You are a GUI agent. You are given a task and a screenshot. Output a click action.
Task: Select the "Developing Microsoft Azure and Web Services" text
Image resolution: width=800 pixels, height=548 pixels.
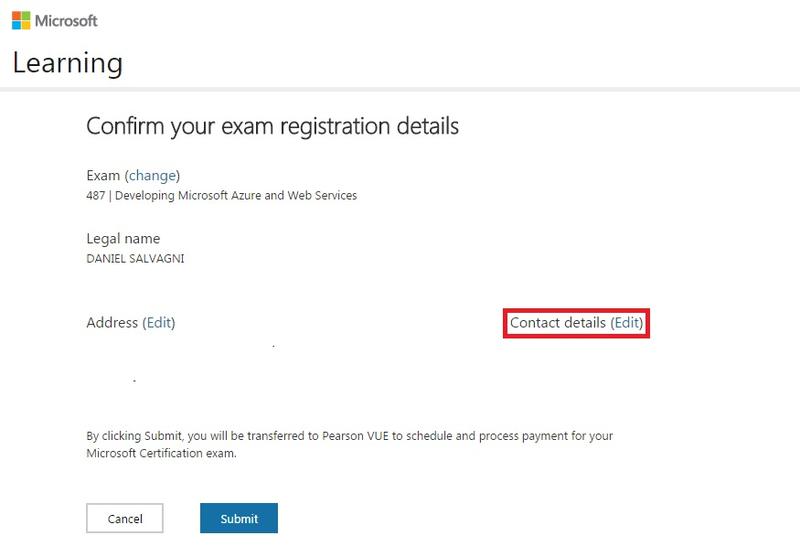(236, 195)
